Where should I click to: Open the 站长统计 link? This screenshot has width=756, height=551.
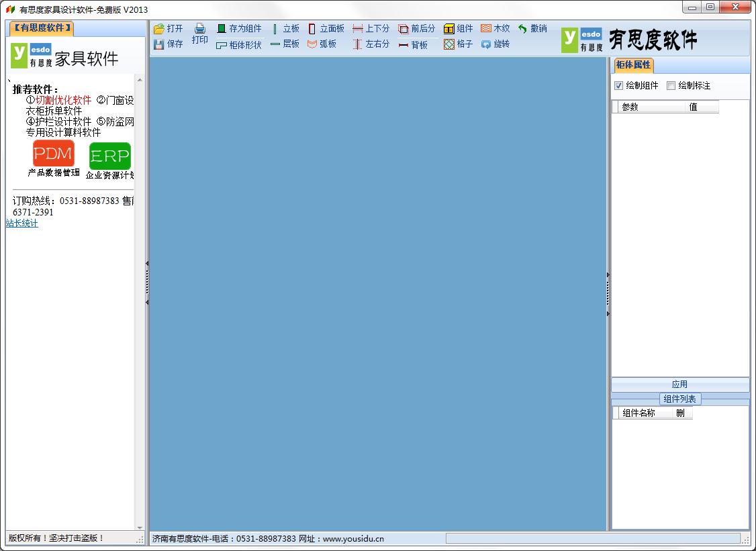tap(21, 223)
